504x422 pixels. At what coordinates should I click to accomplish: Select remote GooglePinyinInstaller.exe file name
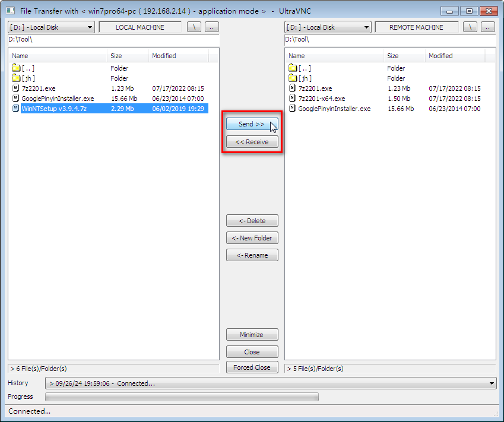(334, 109)
